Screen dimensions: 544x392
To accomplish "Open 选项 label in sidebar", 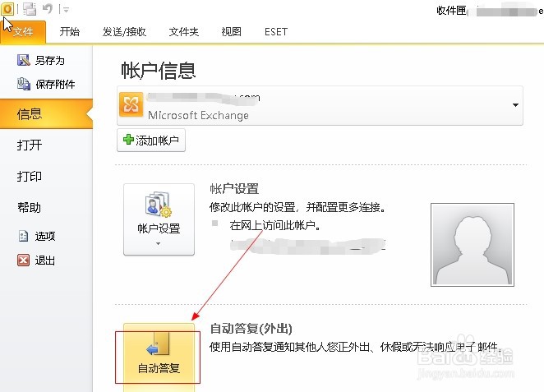I will (x=45, y=236).
